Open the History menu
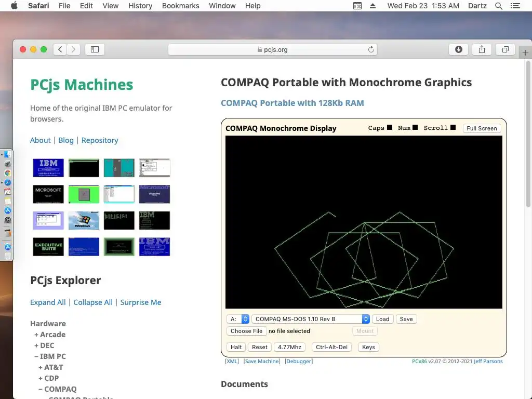 pos(140,6)
